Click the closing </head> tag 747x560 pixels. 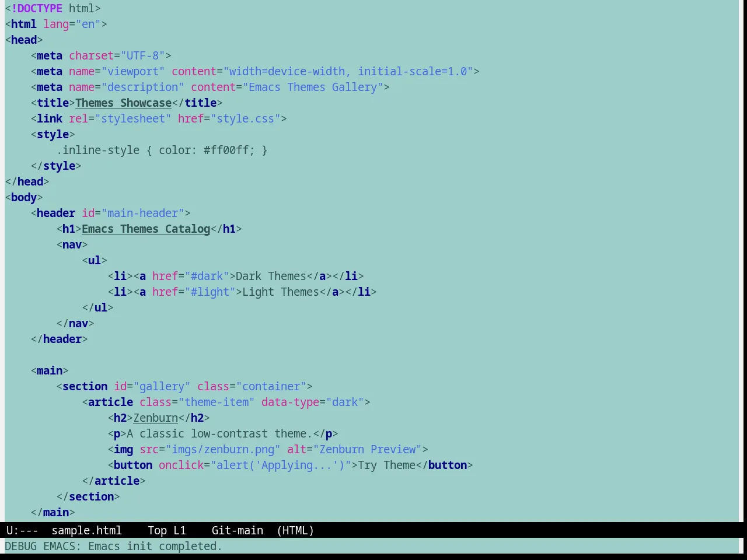(27, 181)
